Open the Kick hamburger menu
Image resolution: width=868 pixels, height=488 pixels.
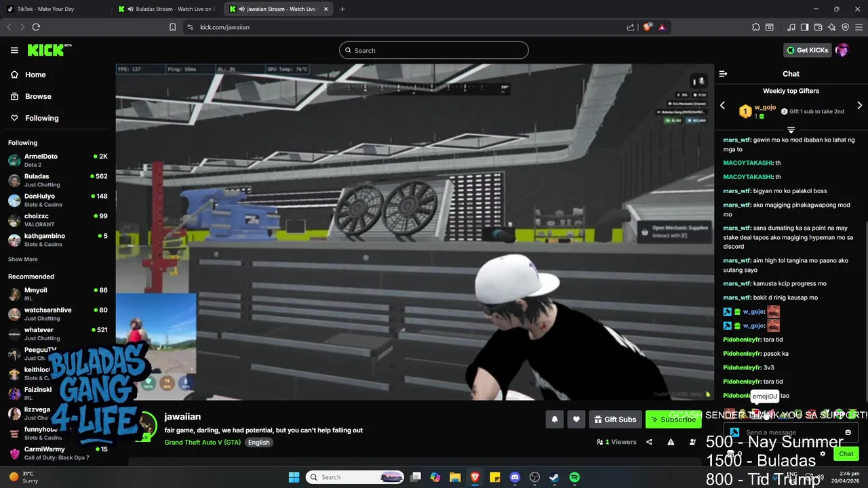coord(14,50)
